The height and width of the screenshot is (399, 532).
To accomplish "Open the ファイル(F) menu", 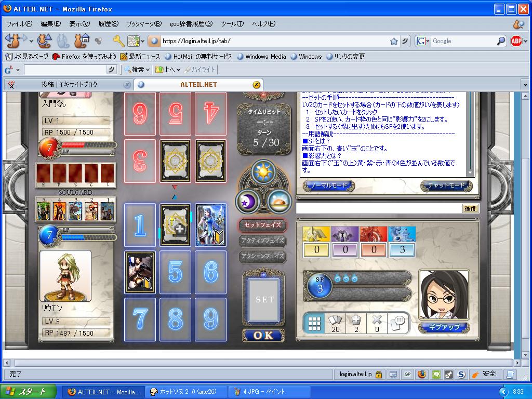I will pos(20,24).
